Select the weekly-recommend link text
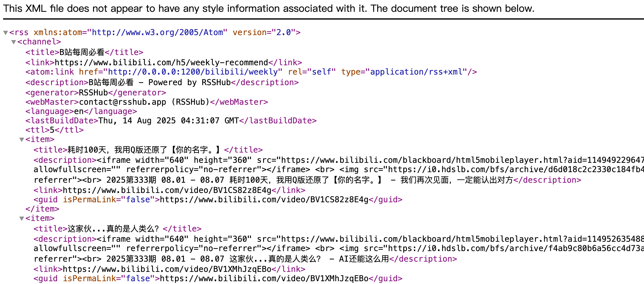Screen dimensions: 644x284 (161, 62)
